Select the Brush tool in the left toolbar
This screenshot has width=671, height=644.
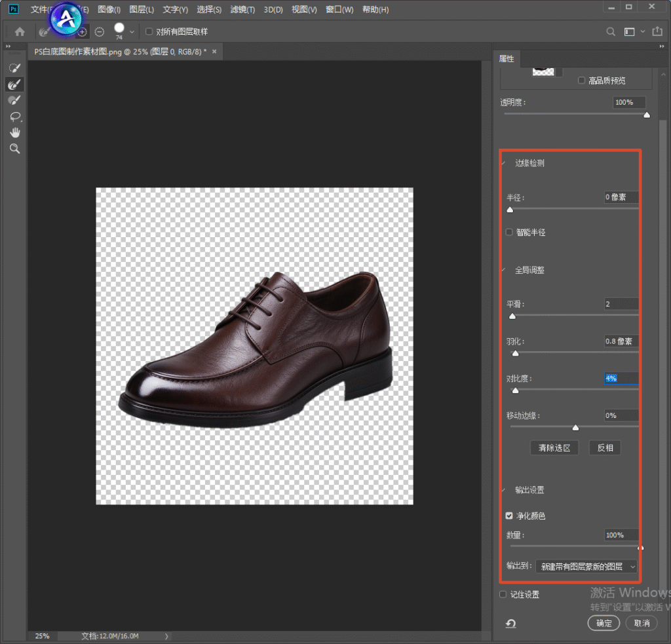click(14, 100)
